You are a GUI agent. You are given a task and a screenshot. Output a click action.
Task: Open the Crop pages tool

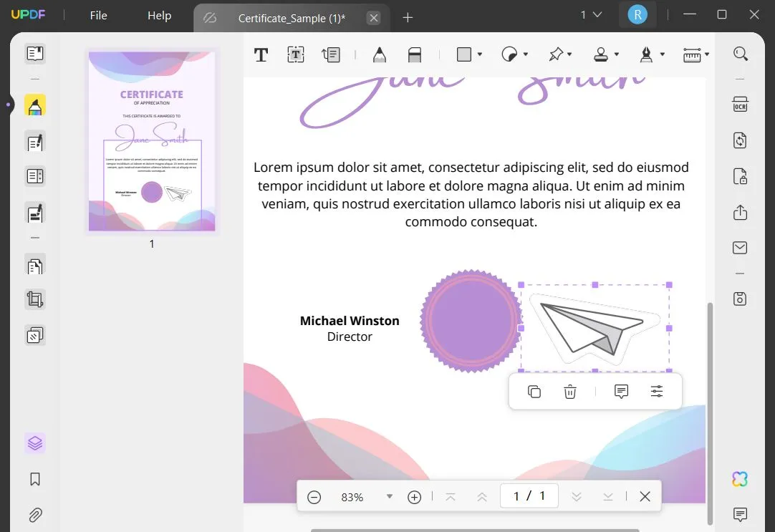point(34,299)
